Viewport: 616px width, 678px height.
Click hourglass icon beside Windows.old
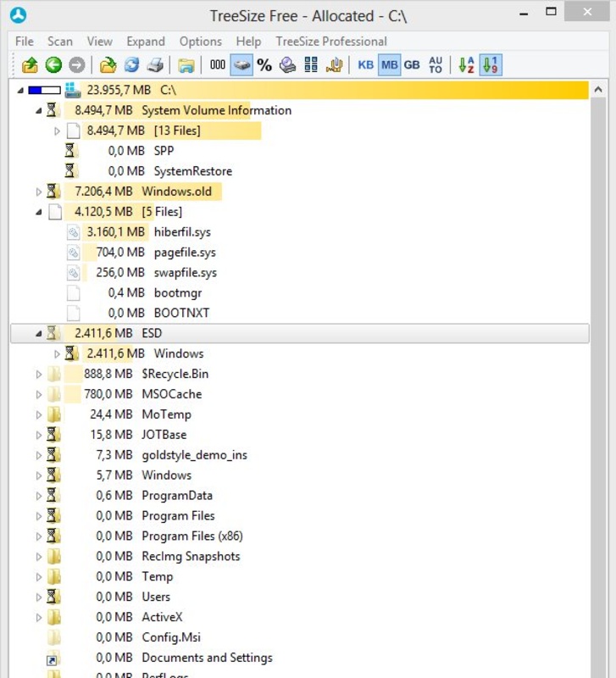pos(53,192)
